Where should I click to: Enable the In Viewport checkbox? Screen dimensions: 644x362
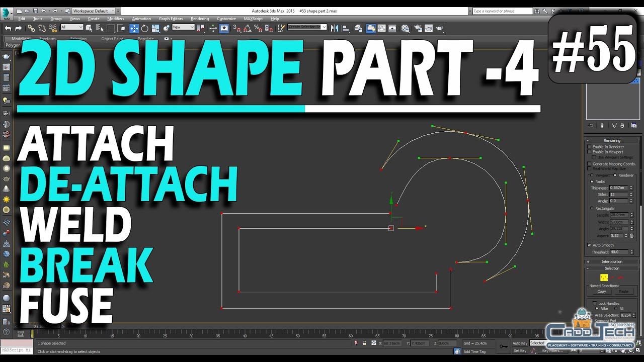pos(590,152)
